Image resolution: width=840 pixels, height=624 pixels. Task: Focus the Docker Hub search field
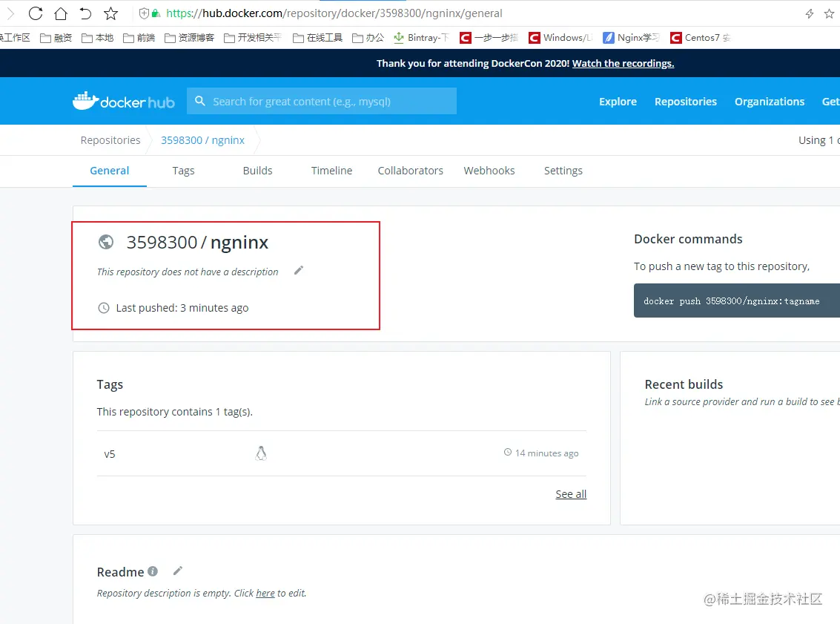click(322, 101)
